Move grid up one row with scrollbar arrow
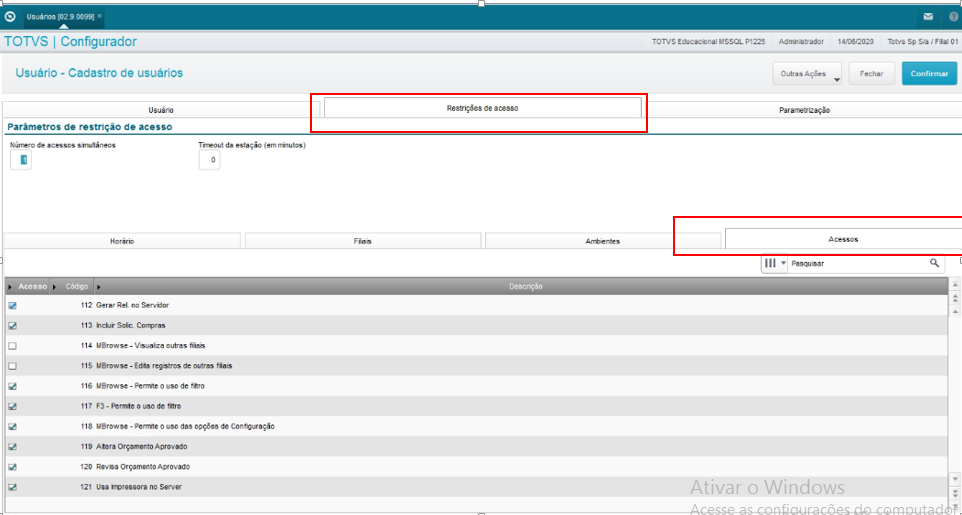 pyautogui.click(x=954, y=312)
